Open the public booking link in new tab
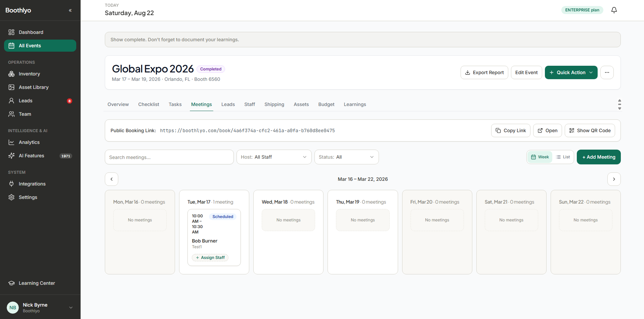The height and width of the screenshot is (319, 644). coord(547,130)
